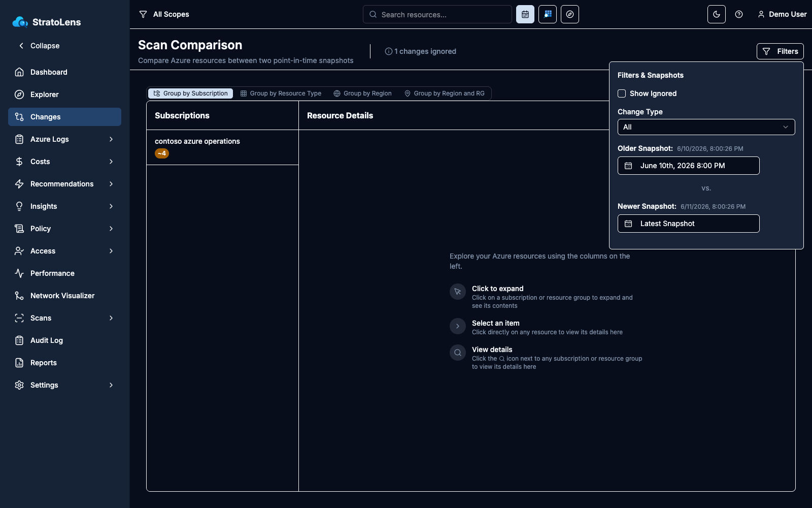Image resolution: width=812 pixels, height=508 pixels.
Task: Click the Explorer compass icon in sidebar
Action: click(19, 94)
